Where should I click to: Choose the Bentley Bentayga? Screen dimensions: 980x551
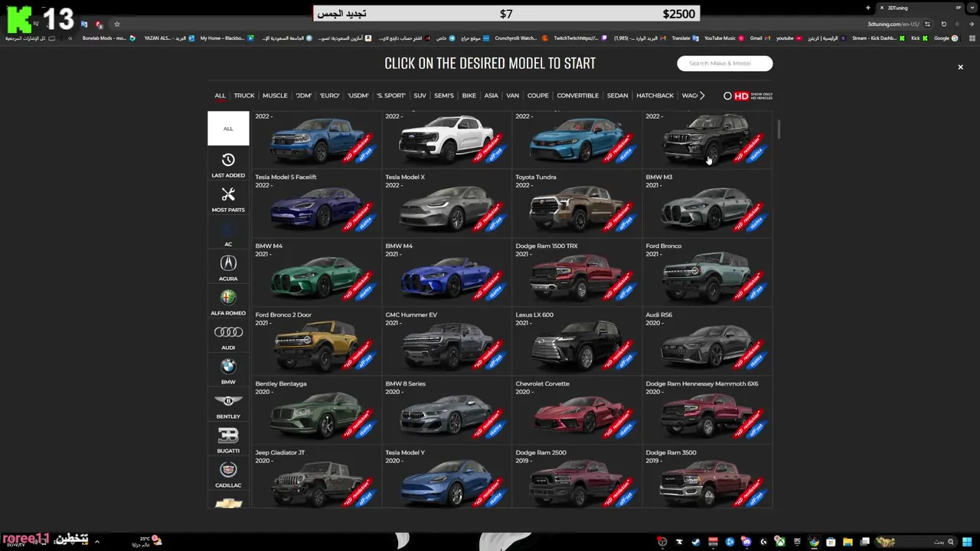[317, 410]
